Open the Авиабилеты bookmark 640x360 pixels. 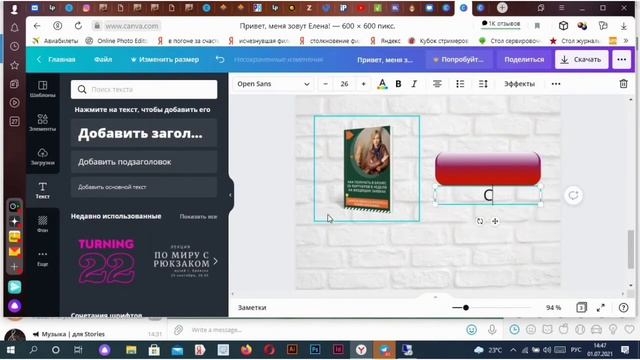click(56, 41)
